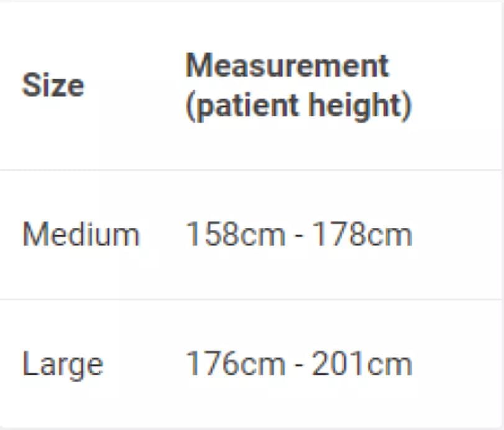The height and width of the screenshot is (430, 504).
Task: Select the Medium size cell
Action: 81,234
